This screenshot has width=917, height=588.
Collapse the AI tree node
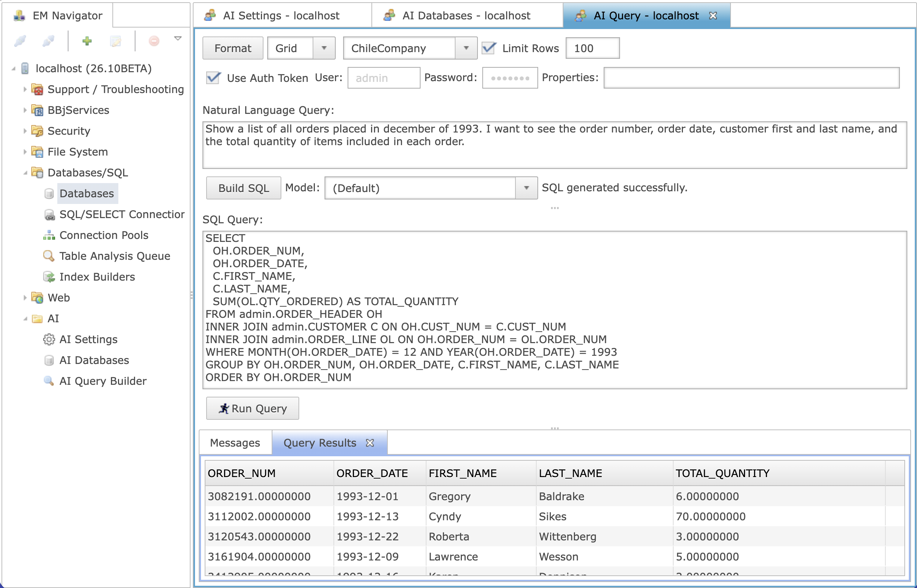(25, 319)
